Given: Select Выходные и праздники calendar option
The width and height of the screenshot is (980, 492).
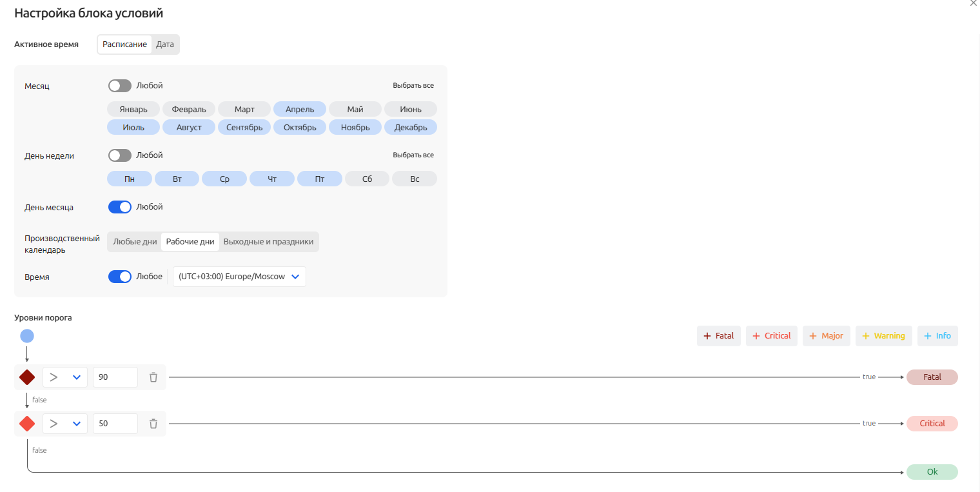Looking at the screenshot, I should (268, 242).
